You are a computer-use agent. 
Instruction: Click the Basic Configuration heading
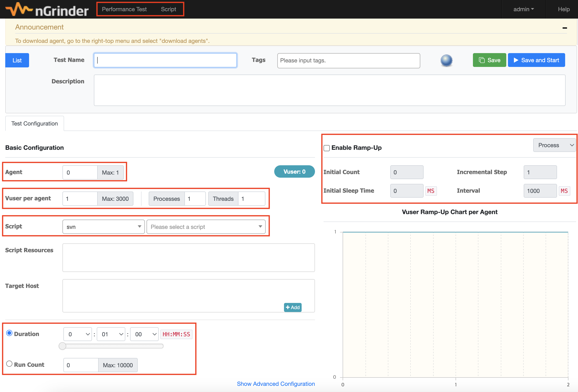pyautogui.click(x=35, y=148)
